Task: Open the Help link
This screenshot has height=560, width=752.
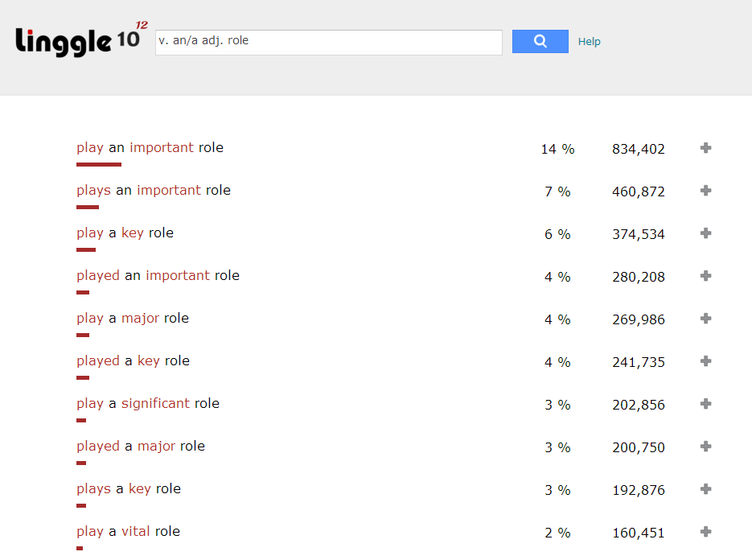Action: (x=589, y=42)
